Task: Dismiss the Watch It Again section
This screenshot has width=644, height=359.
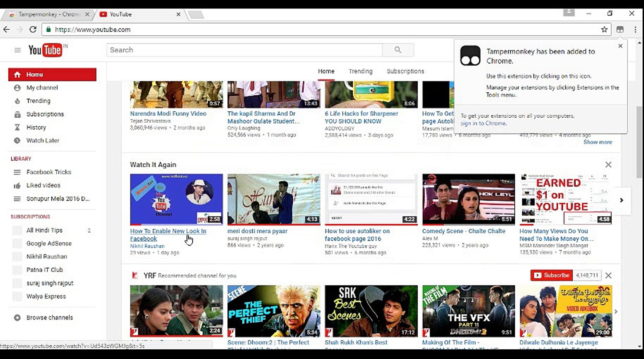Action: click(x=608, y=165)
